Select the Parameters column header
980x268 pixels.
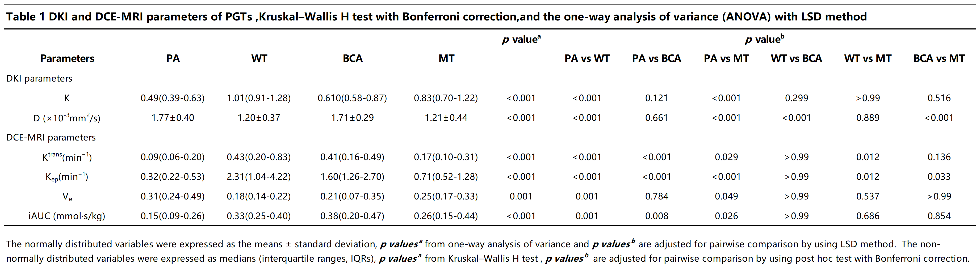coord(67,58)
